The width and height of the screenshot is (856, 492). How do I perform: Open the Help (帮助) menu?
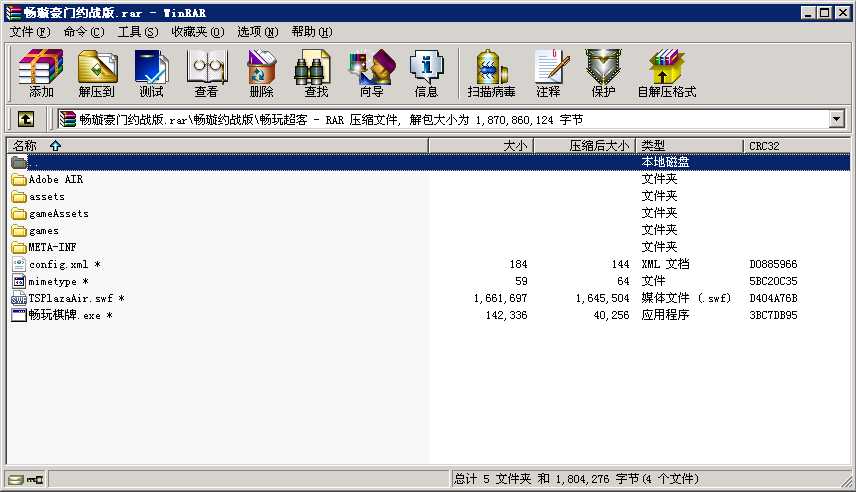312,32
